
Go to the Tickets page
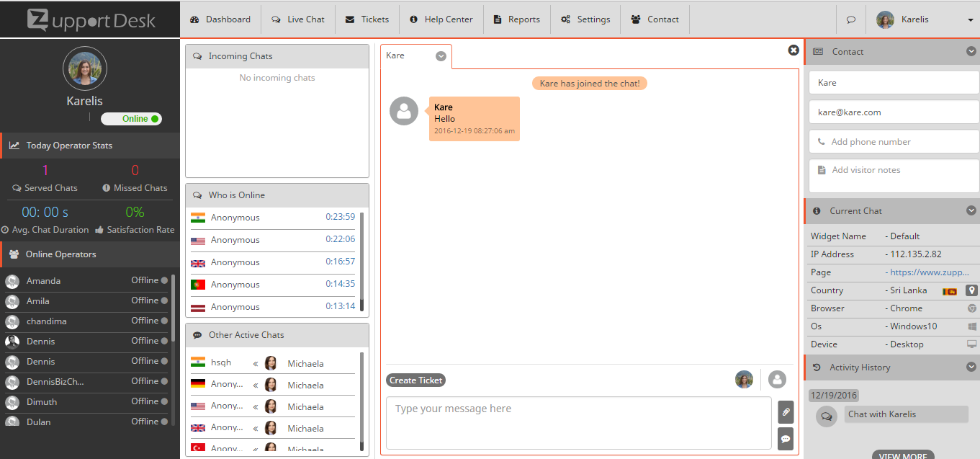tap(367, 19)
